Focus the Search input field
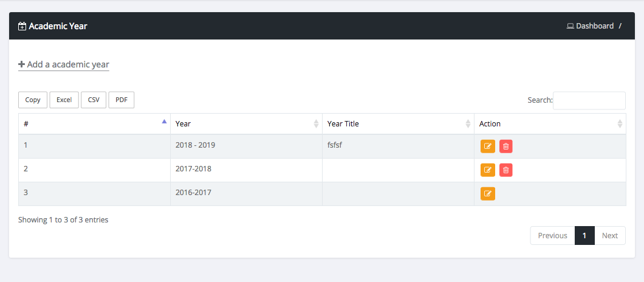The image size is (644, 282). tap(589, 100)
